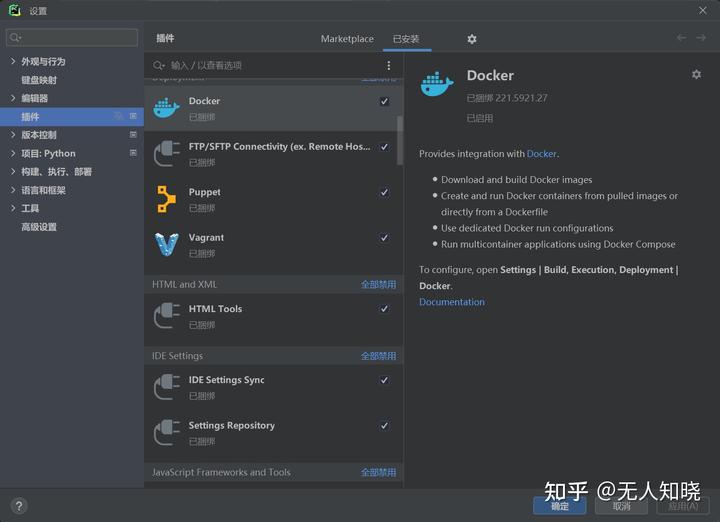Viewport: 720px width, 522px height.
Task: Uncheck the FTP/SFTP Connectivity plugin
Action: (x=384, y=147)
